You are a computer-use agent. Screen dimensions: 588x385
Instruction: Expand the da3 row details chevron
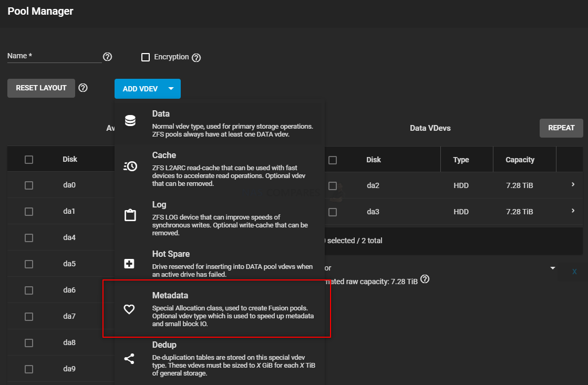click(573, 211)
